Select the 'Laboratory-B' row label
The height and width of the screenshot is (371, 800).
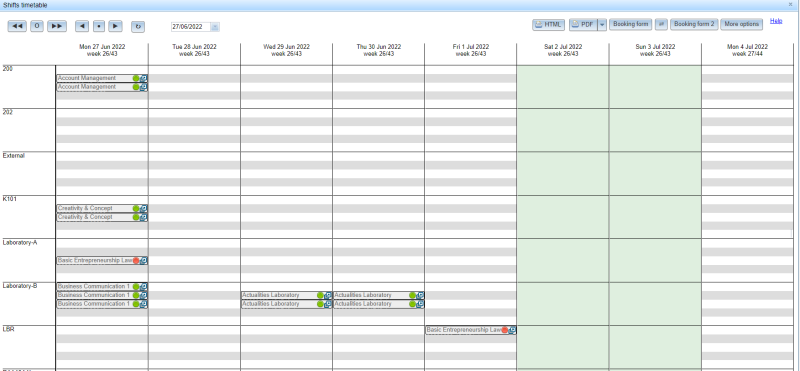(x=19, y=286)
